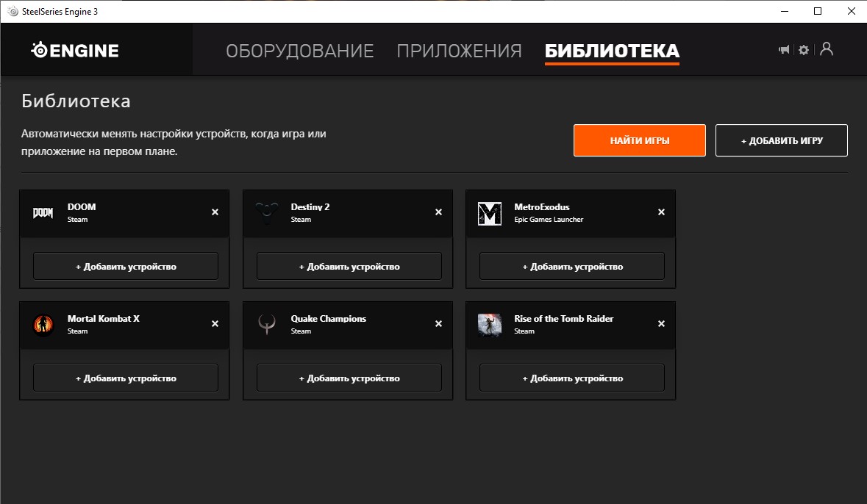The height and width of the screenshot is (504, 867).
Task: Close the SteelSeries Engine 3 window
Action: coord(852,12)
